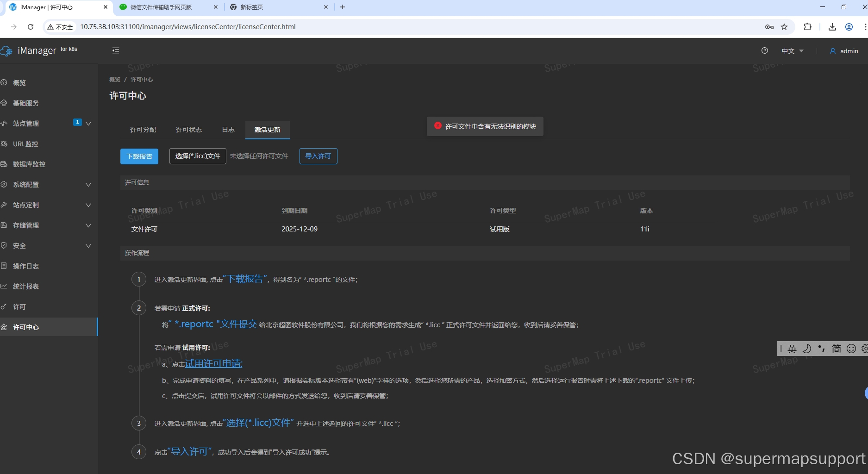Click the 文件许可 cell
The height and width of the screenshot is (474, 868).
tap(144, 229)
